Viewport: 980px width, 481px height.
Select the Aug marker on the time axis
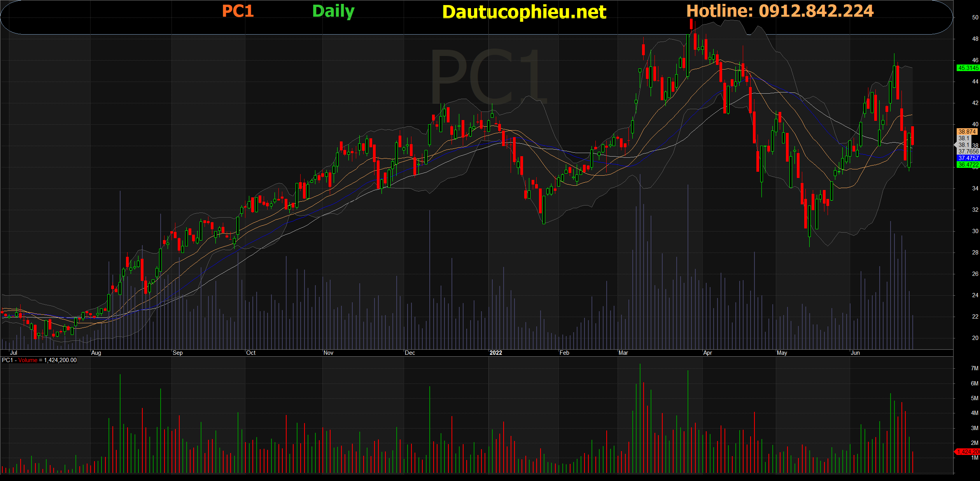(96, 353)
